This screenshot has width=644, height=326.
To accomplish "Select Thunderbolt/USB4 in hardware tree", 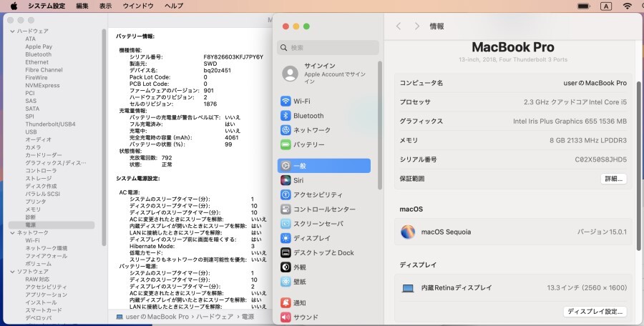I will coord(51,124).
